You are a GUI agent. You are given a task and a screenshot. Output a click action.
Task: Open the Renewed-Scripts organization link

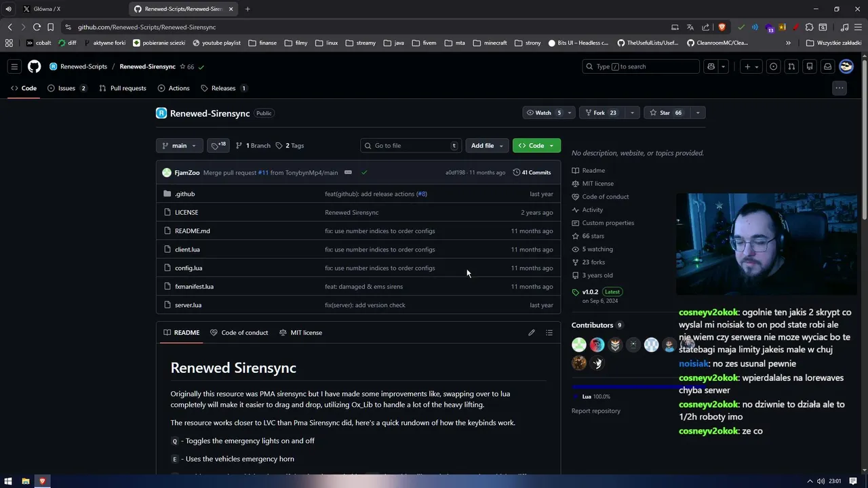coord(83,66)
